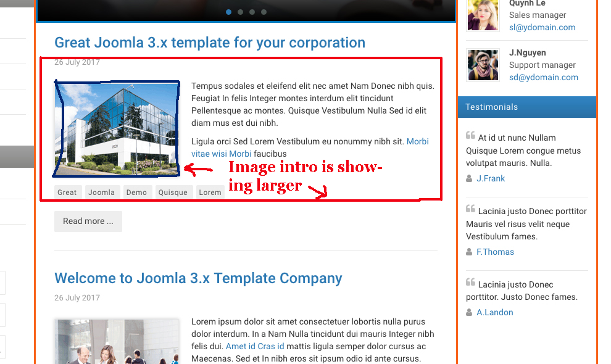The height and width of the screenshot is (364, 611).
Task: Open the office building intro image
Action: click(117, 128)
